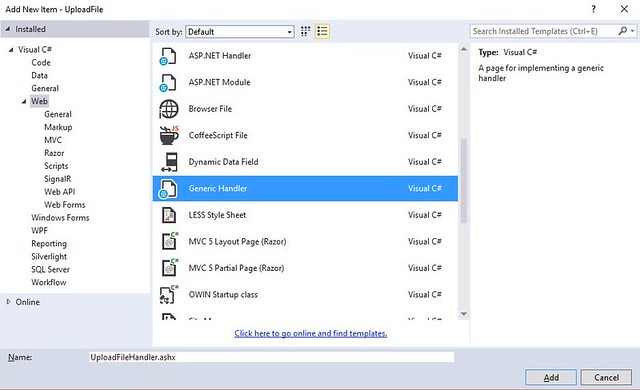The width and height of the screenshot is (640, 390).
Task: Choose the CoffeeScript File template
Action: click(x=305, y=135)
